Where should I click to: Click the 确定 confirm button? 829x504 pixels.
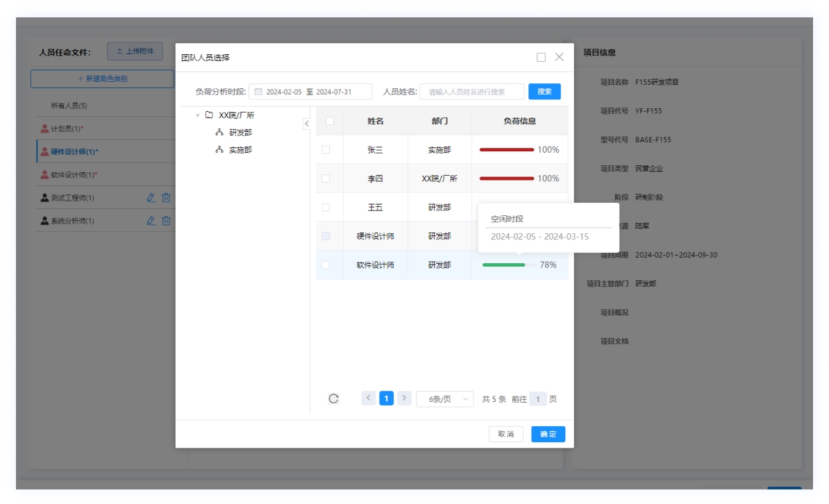[548, 434]
